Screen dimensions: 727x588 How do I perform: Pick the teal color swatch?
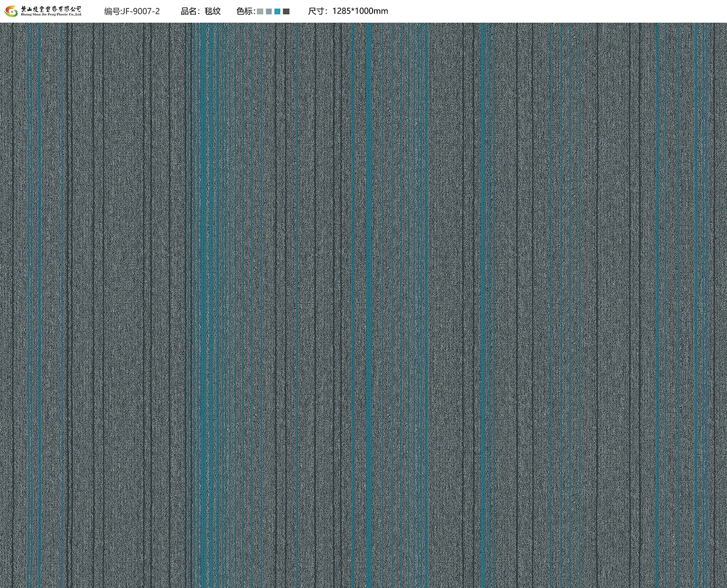click(277, 11)
